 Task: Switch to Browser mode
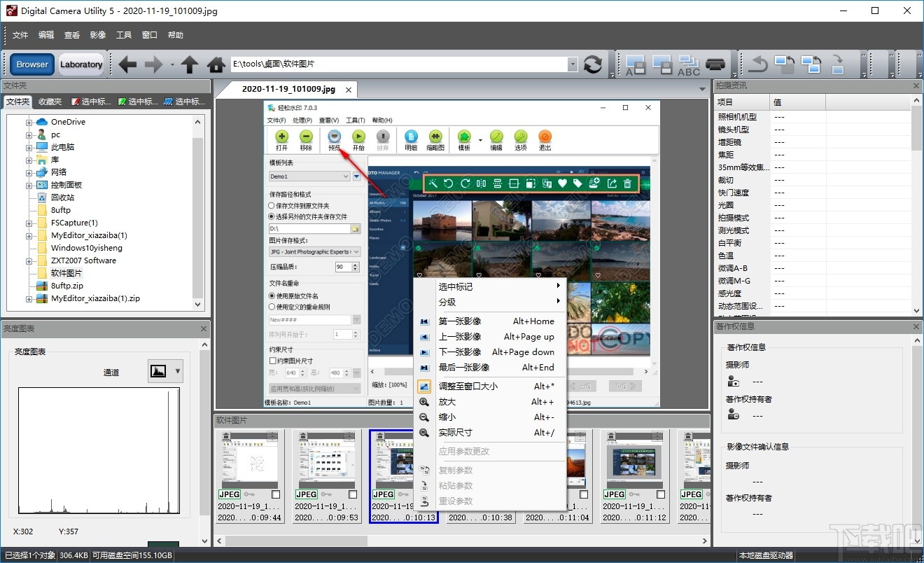coord(32,64)
